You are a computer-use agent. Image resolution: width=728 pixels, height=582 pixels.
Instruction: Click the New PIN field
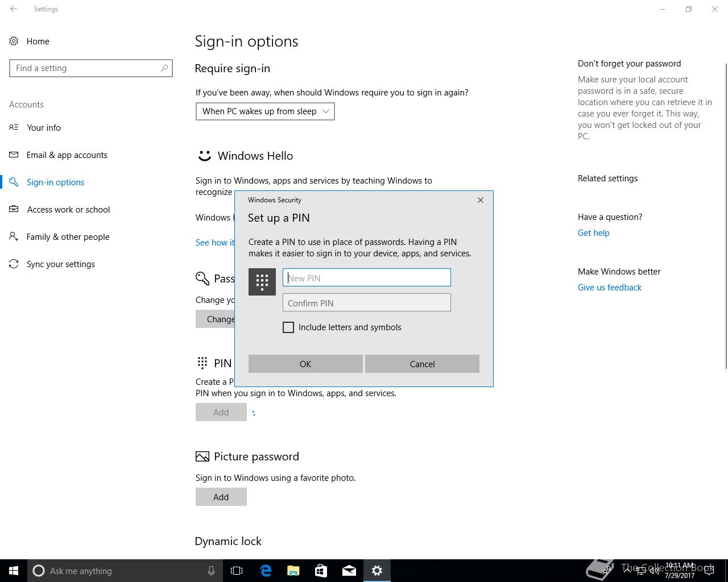pos(367,277)
